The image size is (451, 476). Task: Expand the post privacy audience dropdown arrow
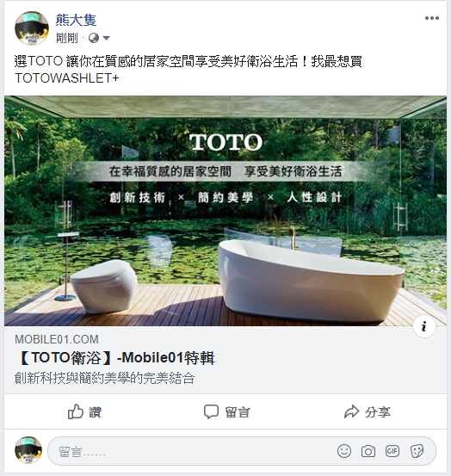tap(106, 38)
